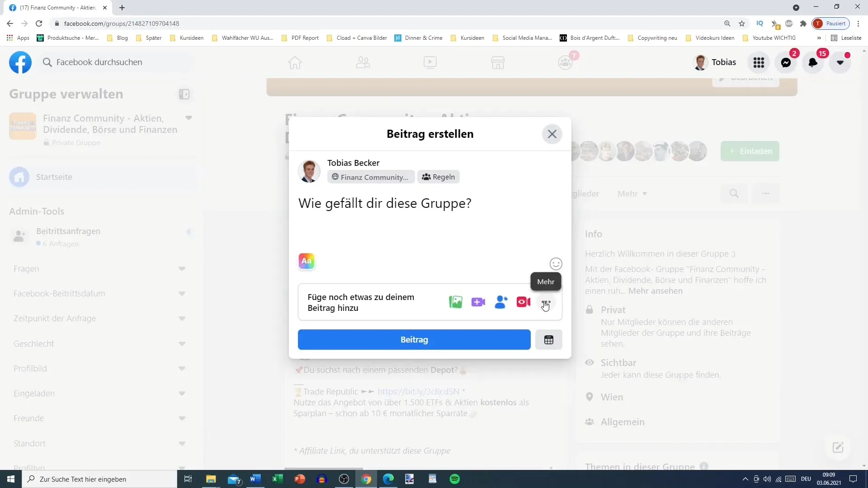Open the Marketplace icon in top navigation
Image resolution: width=868 pixels, height=488 pixels.
(498, 62)
